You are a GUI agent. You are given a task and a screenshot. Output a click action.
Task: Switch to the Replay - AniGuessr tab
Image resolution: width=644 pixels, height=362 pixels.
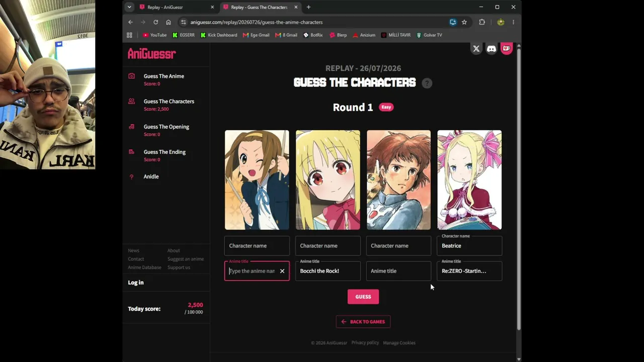click(177, 7)
